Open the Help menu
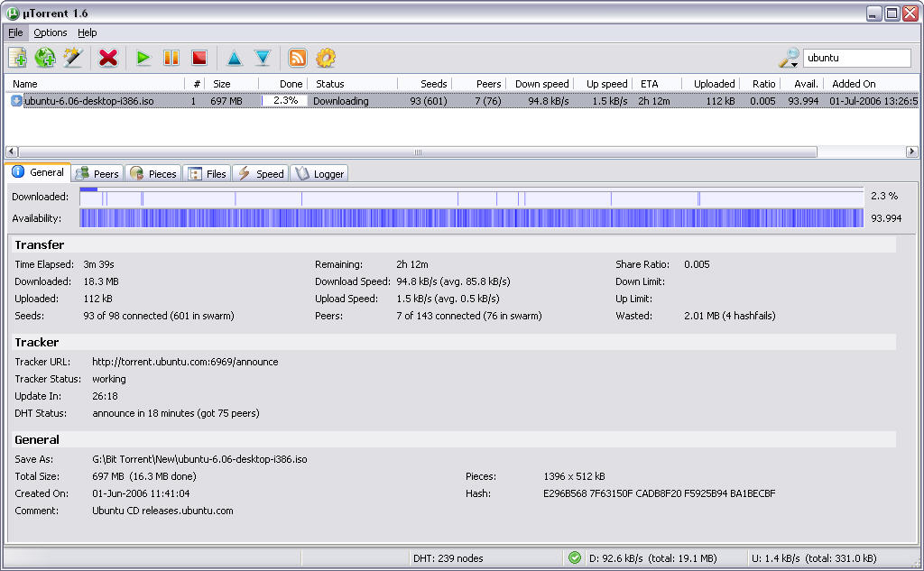924x571 pixels. pos(88,32)
